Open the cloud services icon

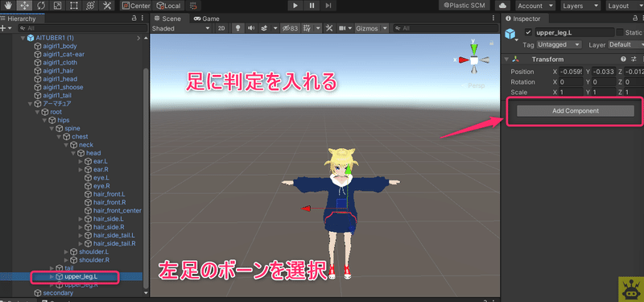[x=503, y=6]
